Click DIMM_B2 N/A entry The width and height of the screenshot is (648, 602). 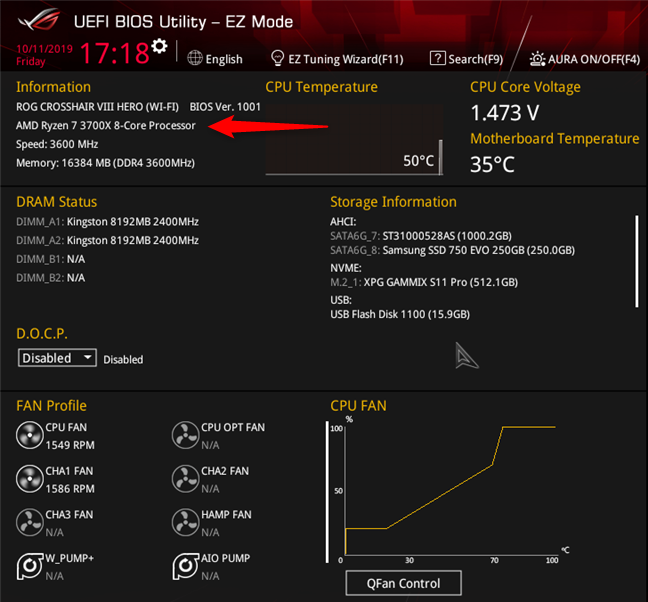50,278
